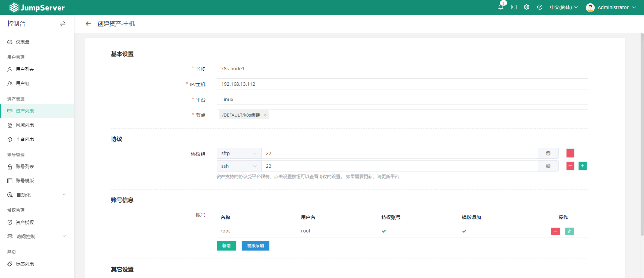Click the sftp port field
This screenshot has height=278, width=644.
(399, 153)
